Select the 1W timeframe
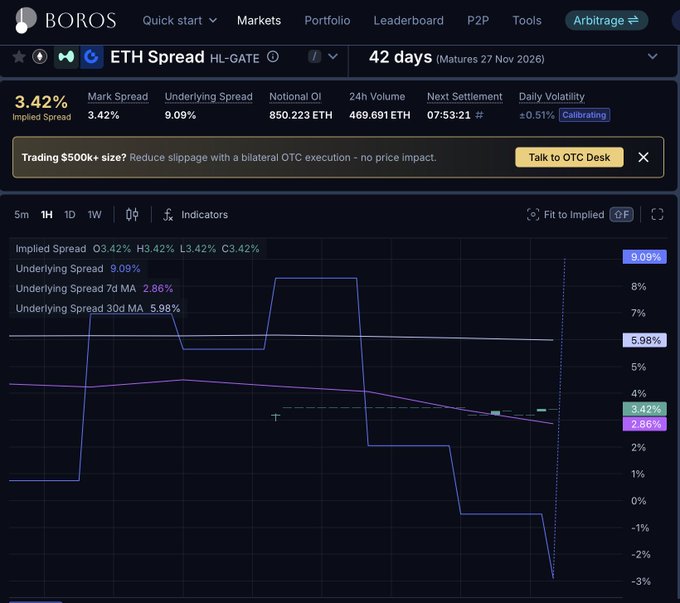This screenshot has width=680, height=603. coord(95,214)
